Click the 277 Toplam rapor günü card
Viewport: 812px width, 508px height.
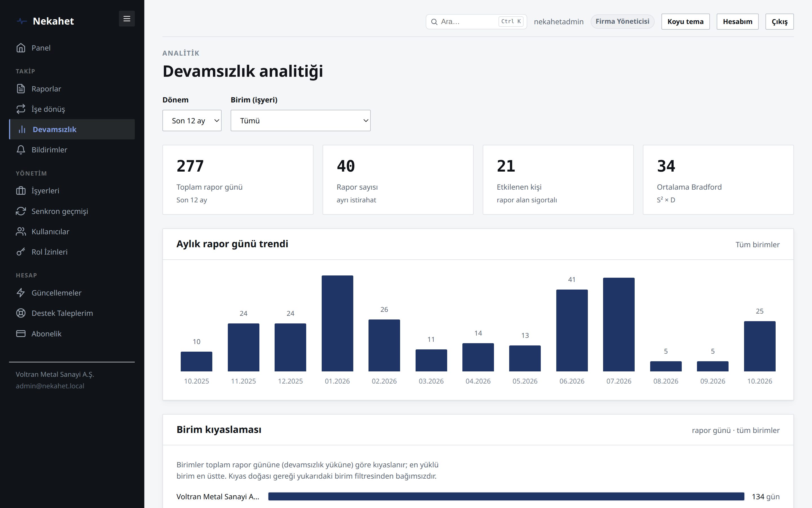click(238, 180)
